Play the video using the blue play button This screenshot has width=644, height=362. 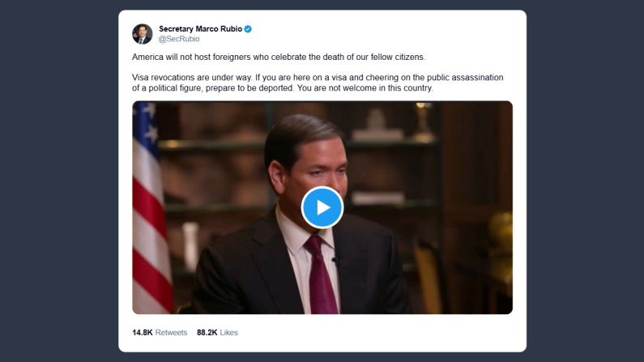coord(322,207)
